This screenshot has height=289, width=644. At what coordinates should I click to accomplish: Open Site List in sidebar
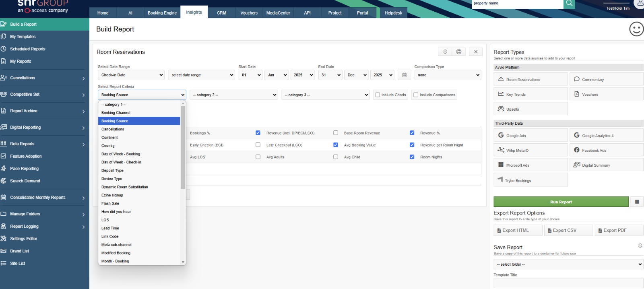tap(17, 264)
